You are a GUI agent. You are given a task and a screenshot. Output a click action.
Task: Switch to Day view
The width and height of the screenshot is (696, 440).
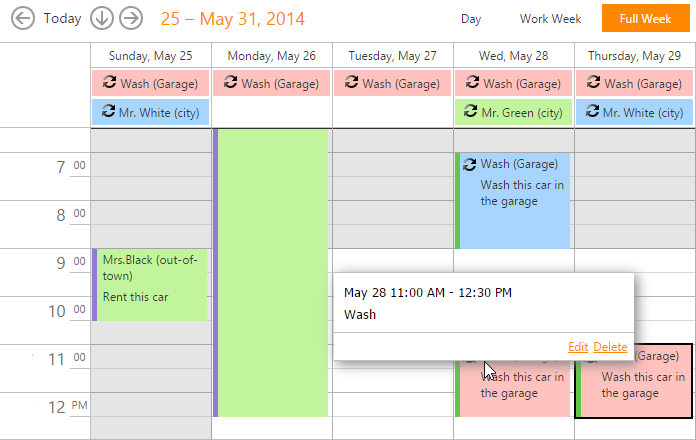click(470, 19)
